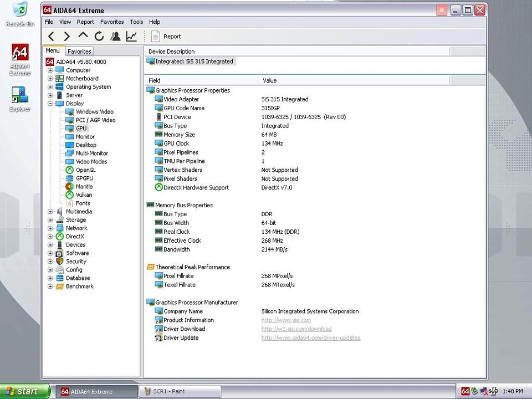The height and width of the screenshot is (399, 532).
Task: Click the Report toolbar button
Action: click(x=166, y=37)
